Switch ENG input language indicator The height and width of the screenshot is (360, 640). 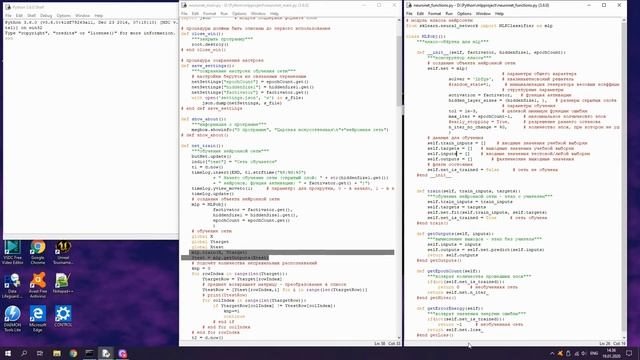(594, 353)
